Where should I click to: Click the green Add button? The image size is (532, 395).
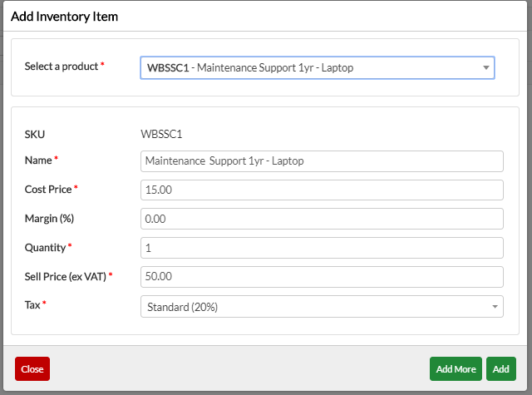click(501, 369)
